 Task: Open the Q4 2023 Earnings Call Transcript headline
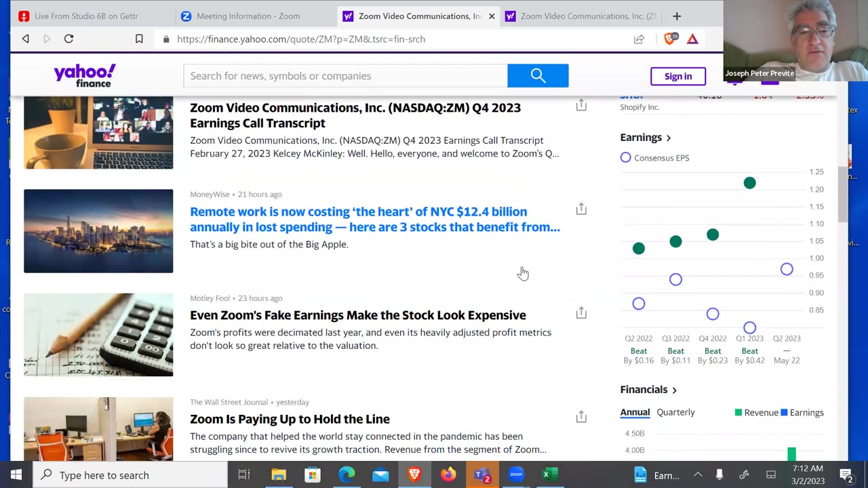point(355,115)
